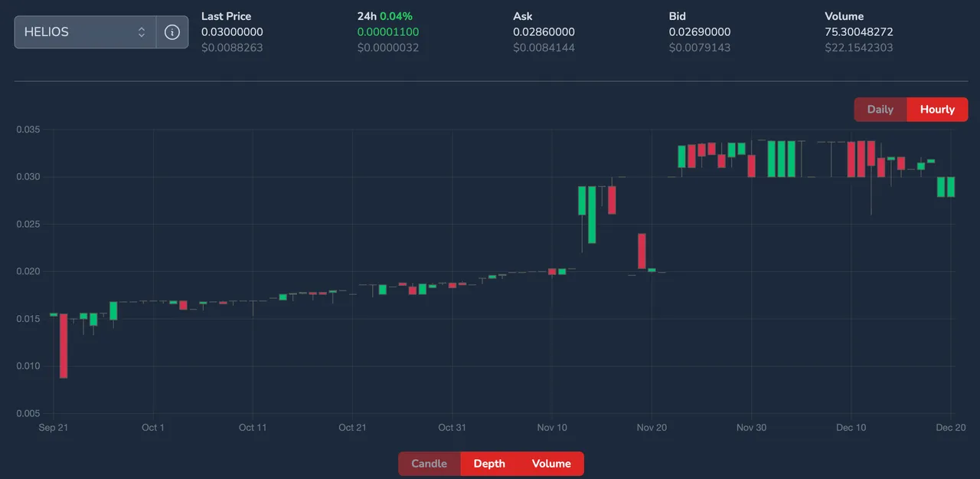
Task: Select the Candle chart tab
Action: click(430, 464)
